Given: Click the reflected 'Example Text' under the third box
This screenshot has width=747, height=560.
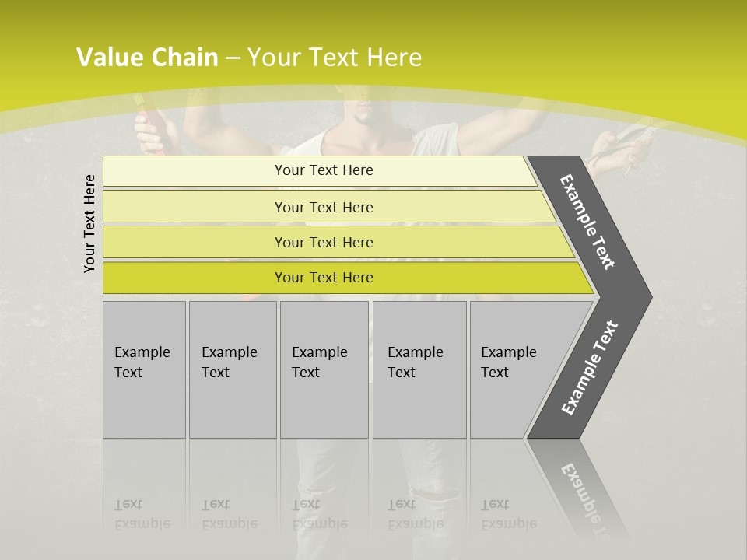Looking at the screenshot, I should pyautogui.click(x=320, y=514).
